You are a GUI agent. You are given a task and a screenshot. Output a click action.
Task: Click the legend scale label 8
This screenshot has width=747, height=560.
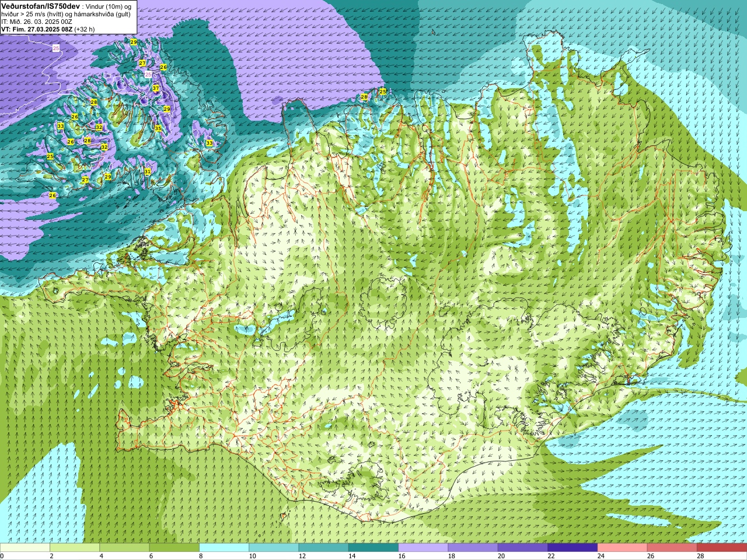click(x=201, y=556)
